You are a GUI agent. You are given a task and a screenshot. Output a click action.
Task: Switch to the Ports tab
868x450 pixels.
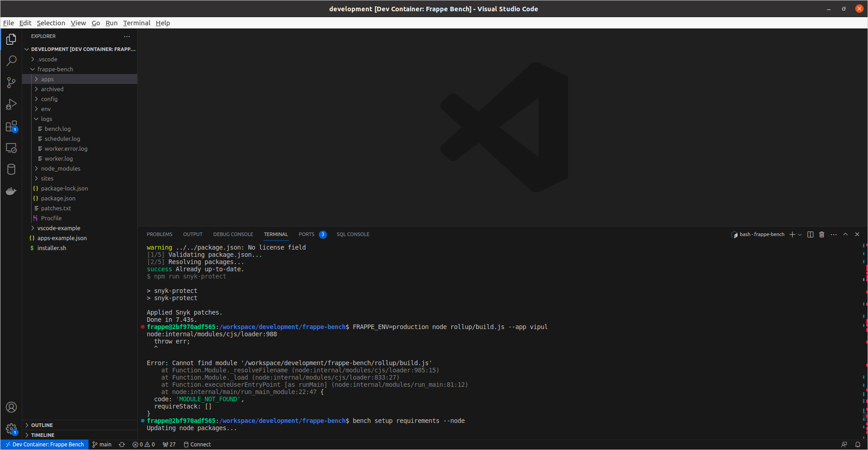312,234
